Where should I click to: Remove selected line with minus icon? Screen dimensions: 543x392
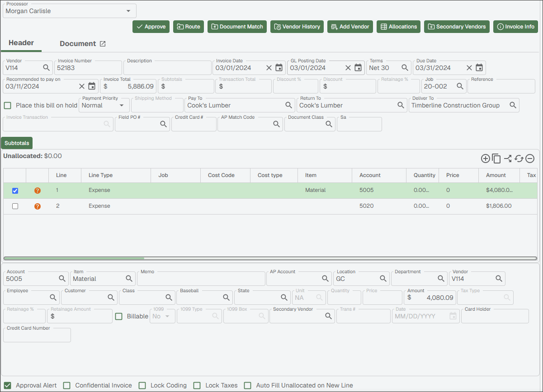coord(530,159)
